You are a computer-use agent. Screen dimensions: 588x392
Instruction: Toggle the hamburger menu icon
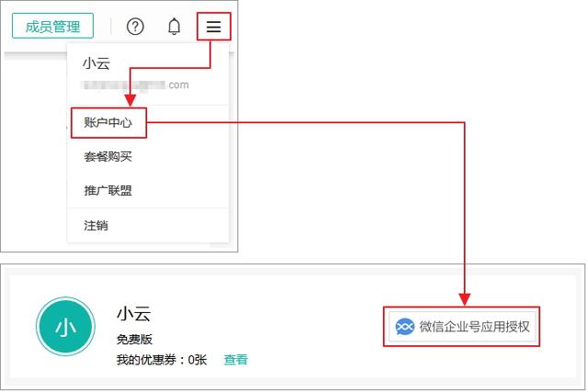pyautogui.click(x=213, y=27)
